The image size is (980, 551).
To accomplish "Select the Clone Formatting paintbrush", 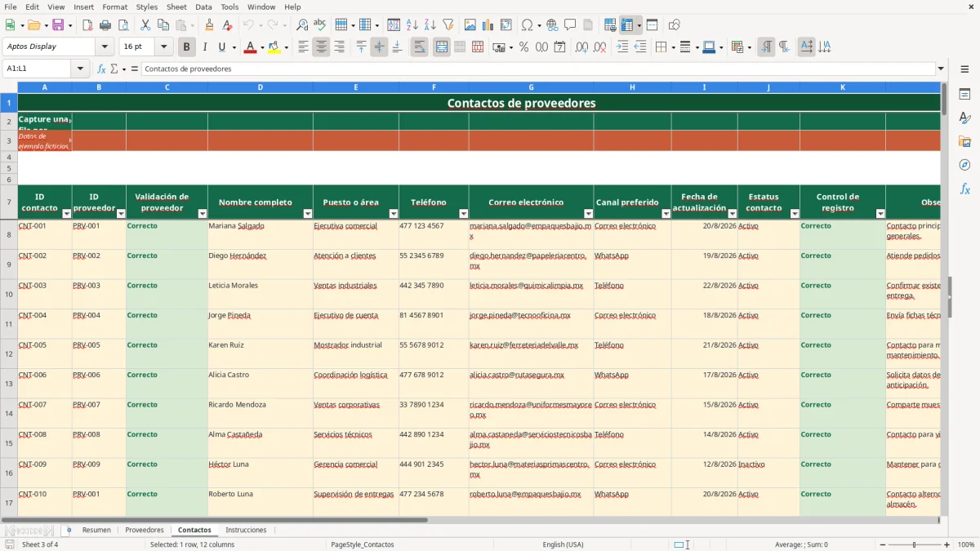I will (x=209, y=25).
